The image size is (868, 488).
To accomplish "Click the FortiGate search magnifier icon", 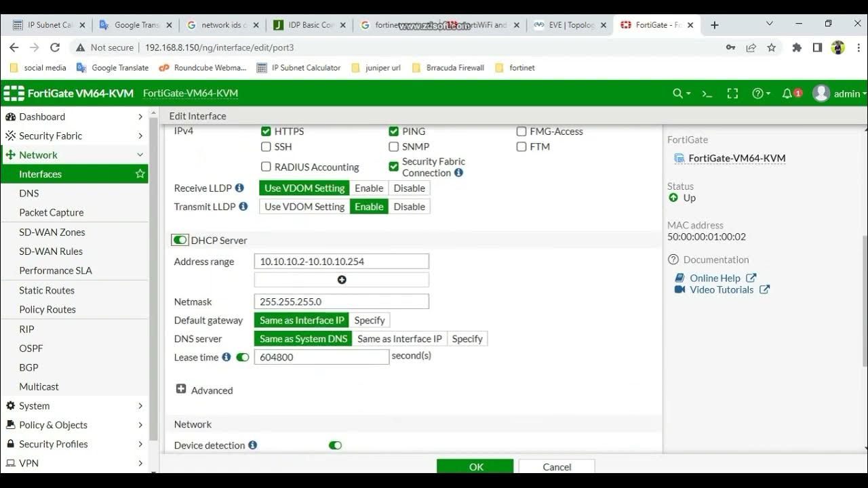I will coord(678,94).
